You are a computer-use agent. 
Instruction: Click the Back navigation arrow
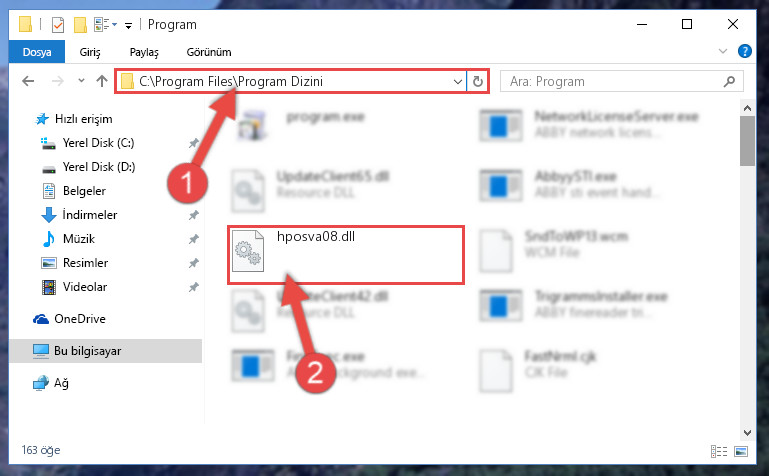[x=28, y=81]
